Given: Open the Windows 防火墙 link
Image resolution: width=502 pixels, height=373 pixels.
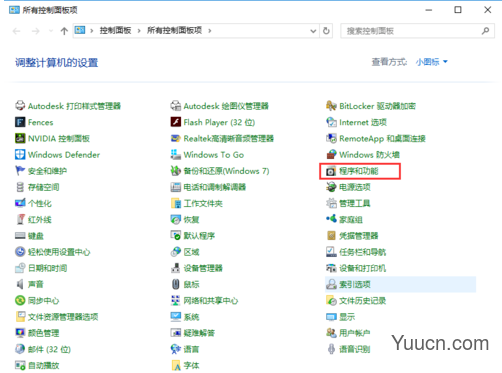Looking at the screenshot, I should click(x=369, y=155).
